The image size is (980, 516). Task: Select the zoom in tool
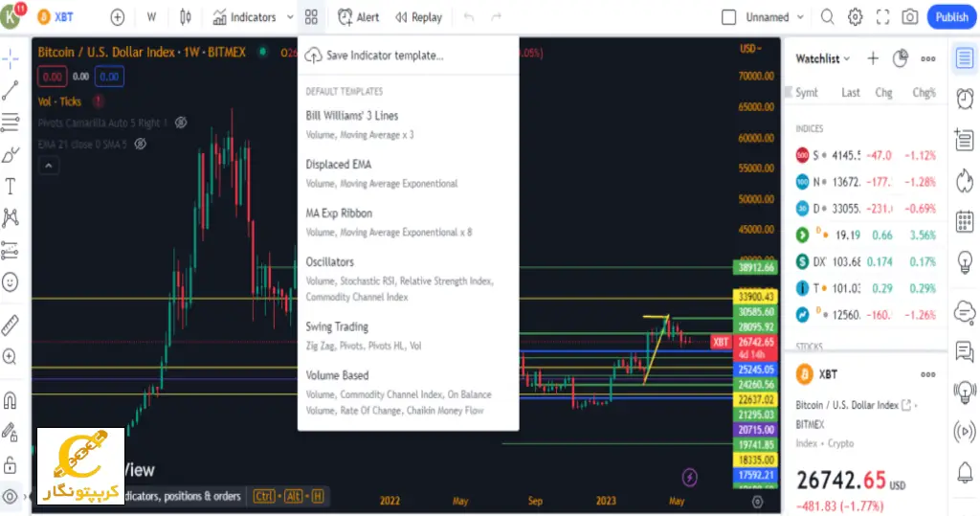pyautogui.click(x=10, y=356)
